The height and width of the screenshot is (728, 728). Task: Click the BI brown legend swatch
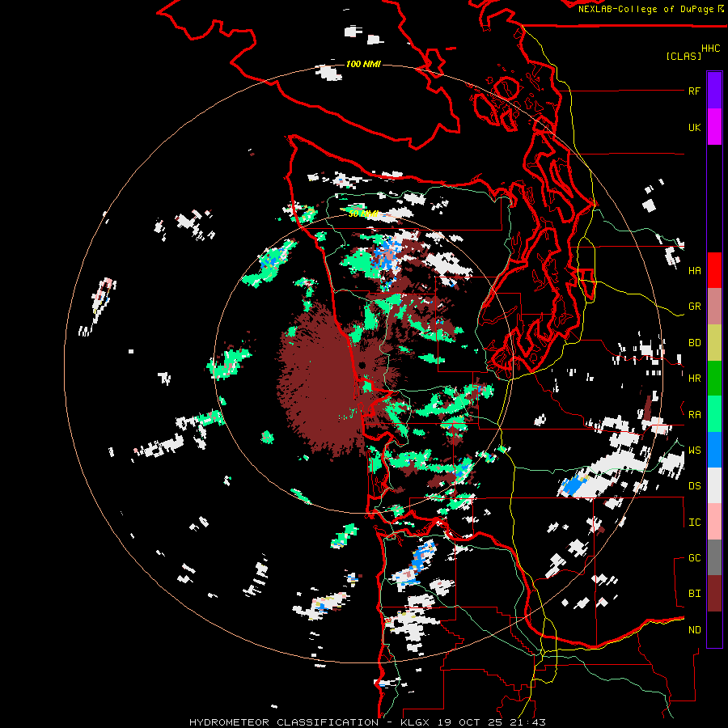point(714,594)
